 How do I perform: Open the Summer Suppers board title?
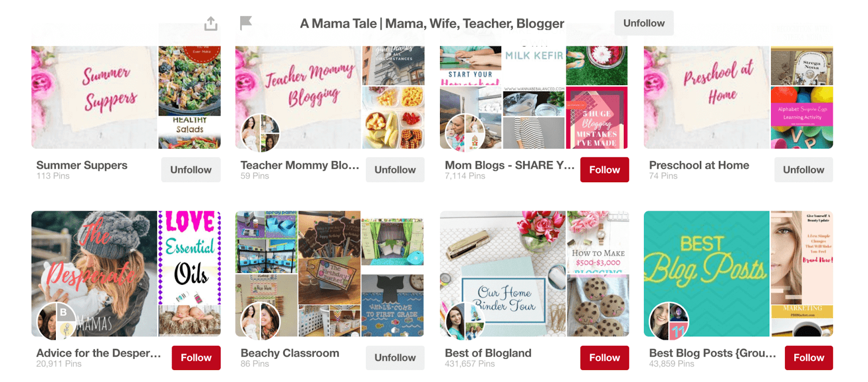[x=82, y=165]
